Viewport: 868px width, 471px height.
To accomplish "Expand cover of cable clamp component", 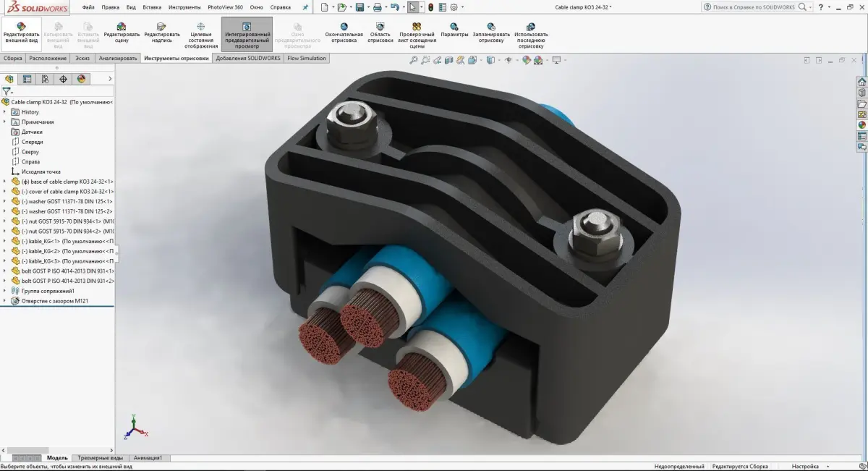I will point(5,191).
